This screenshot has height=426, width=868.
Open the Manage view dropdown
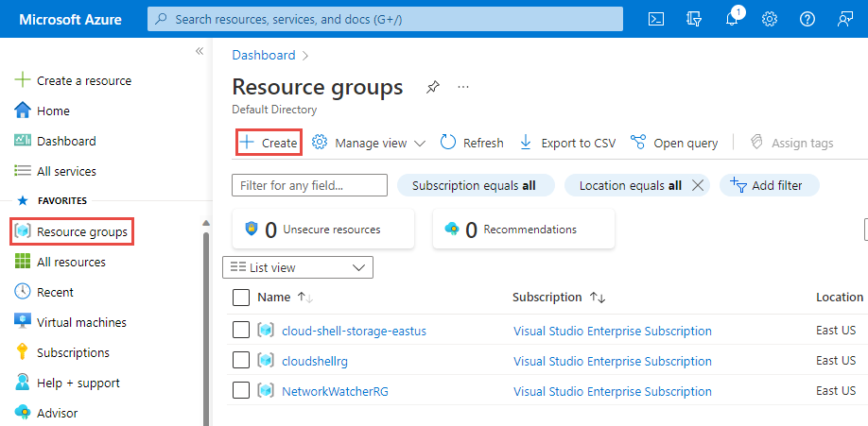(370, 144)
